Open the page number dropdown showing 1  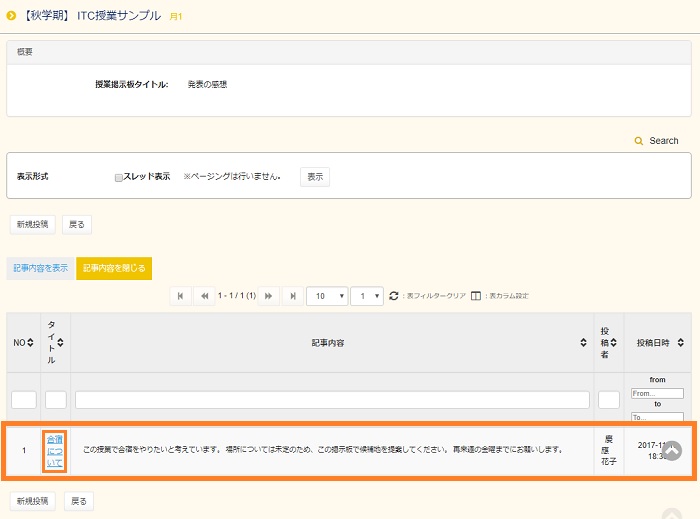click(365, 296)
